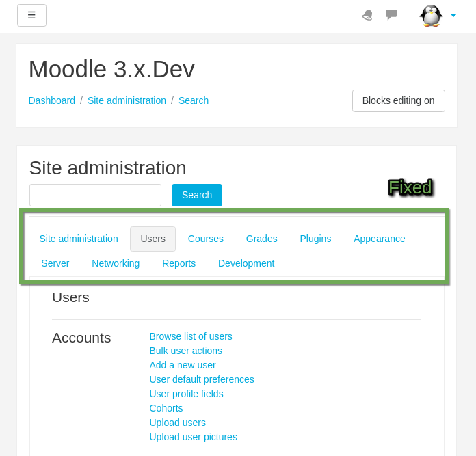Open Browse list of users link
The height and width of the screenshot is (456, 476).
click(x=191, y=336)
